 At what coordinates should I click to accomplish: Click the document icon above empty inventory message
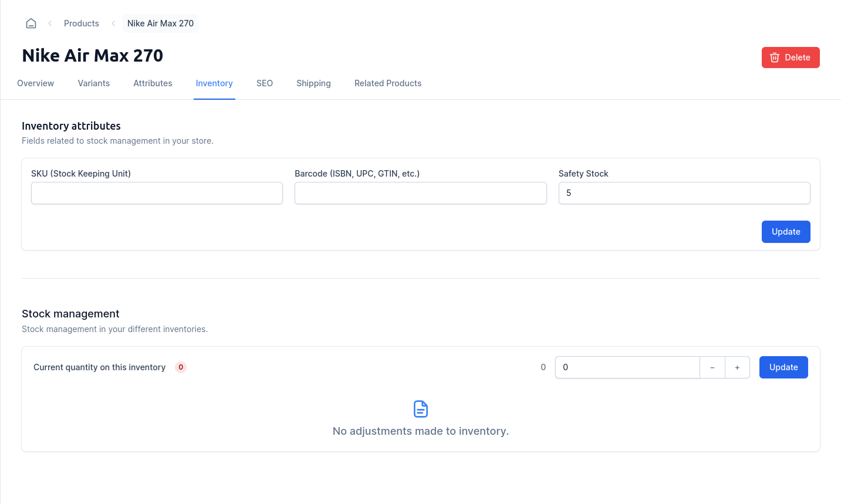click(x=420, y=409)
